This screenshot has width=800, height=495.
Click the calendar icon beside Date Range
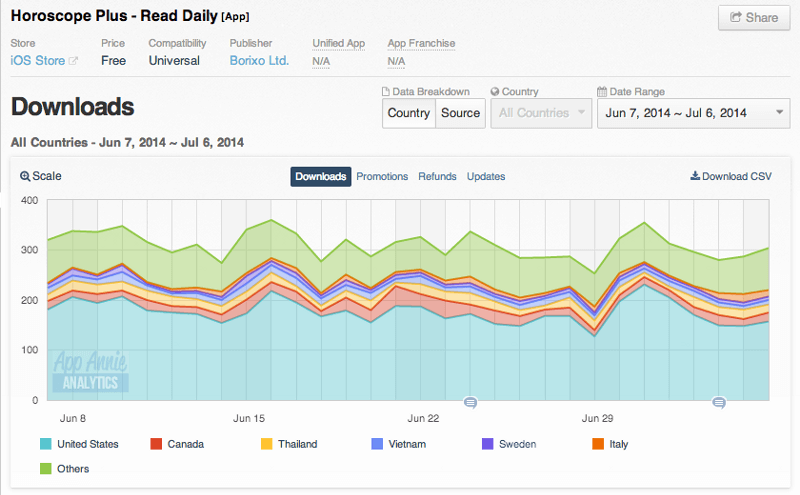point(602,92)
